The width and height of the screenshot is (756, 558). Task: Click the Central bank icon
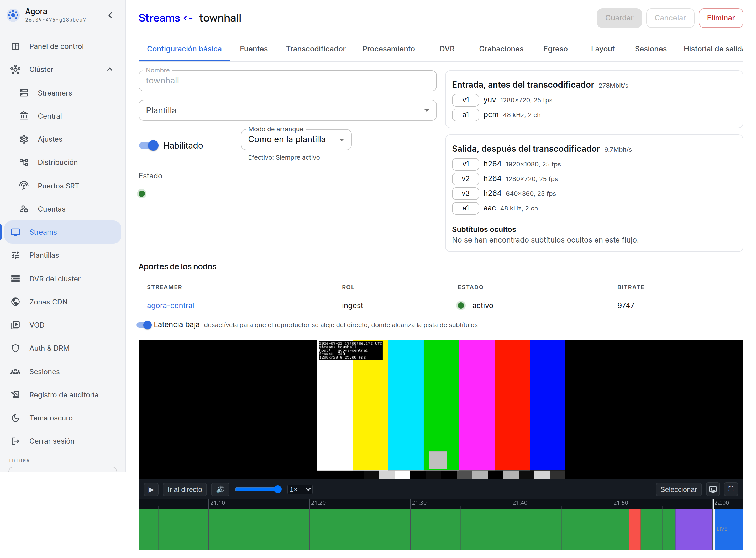(24, 116)
